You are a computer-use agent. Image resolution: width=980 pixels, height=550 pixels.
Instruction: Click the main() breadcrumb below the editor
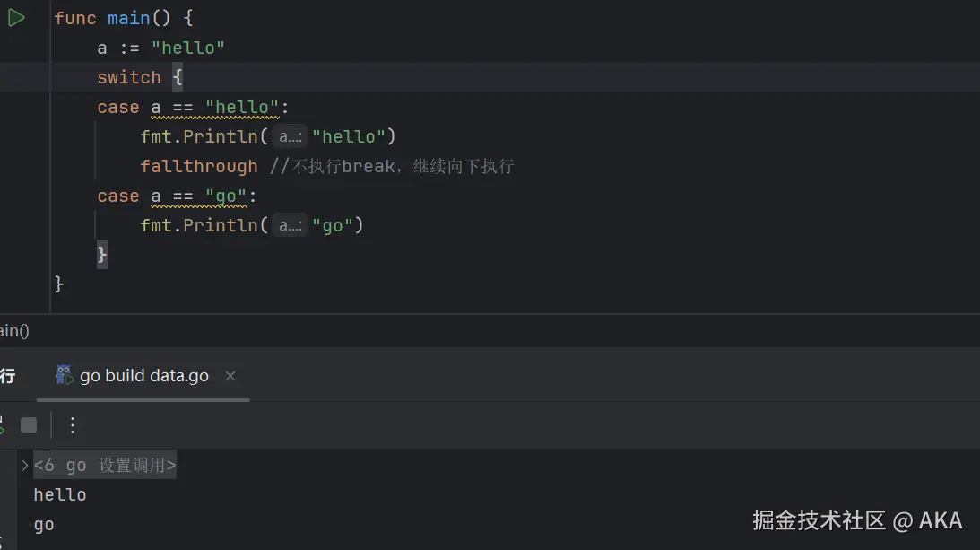13,331
